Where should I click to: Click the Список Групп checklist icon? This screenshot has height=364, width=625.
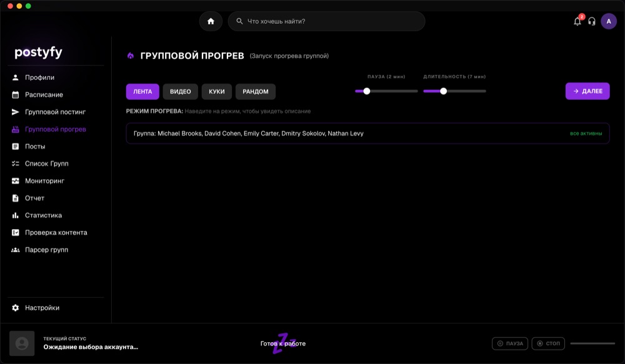coord(16,164)
